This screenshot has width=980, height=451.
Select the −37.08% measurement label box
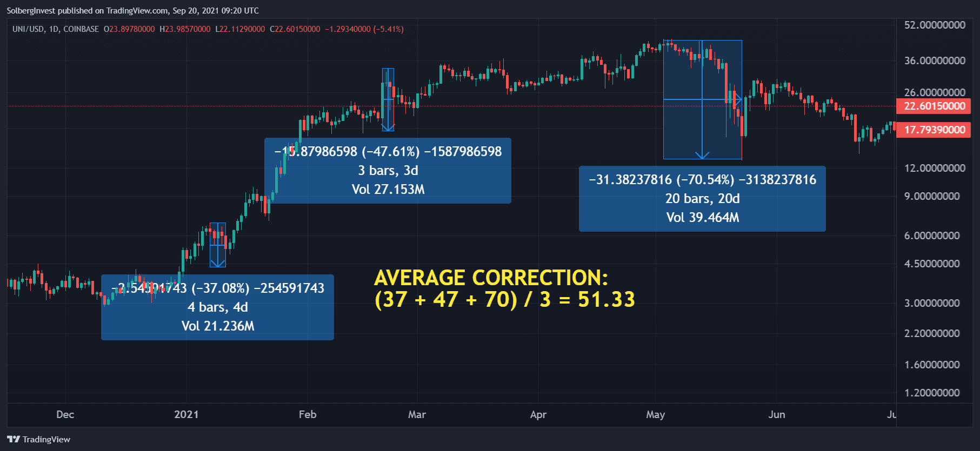pyautogui.click(x=217, y=307)
